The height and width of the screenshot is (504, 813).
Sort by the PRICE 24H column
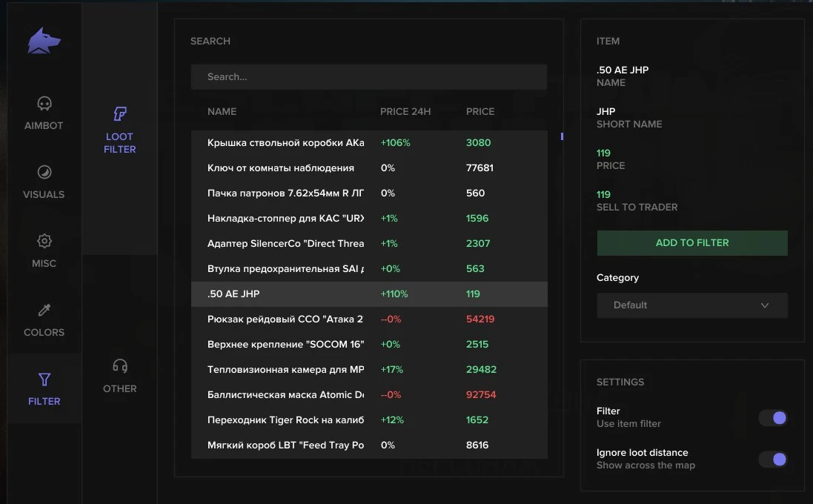coord(405,111)
